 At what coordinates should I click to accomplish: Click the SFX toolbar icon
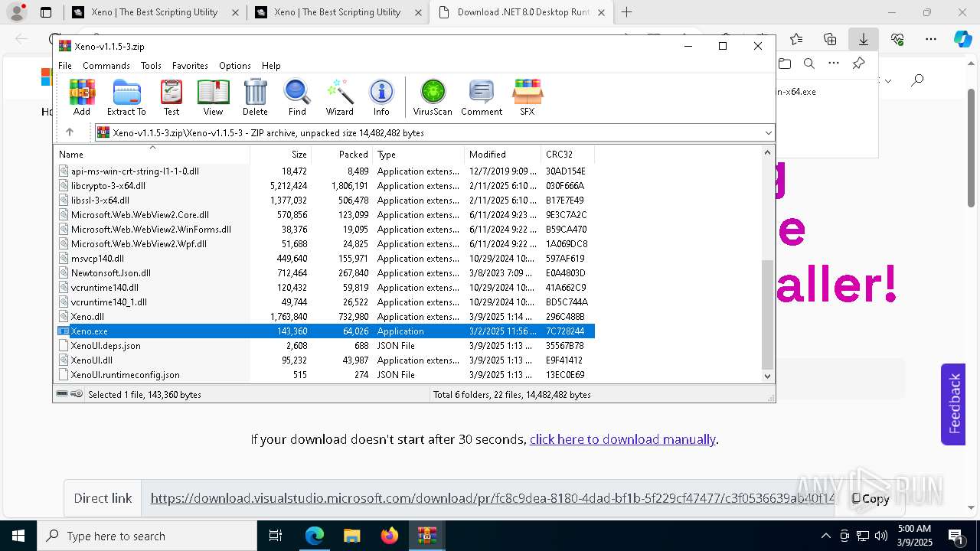528,97
